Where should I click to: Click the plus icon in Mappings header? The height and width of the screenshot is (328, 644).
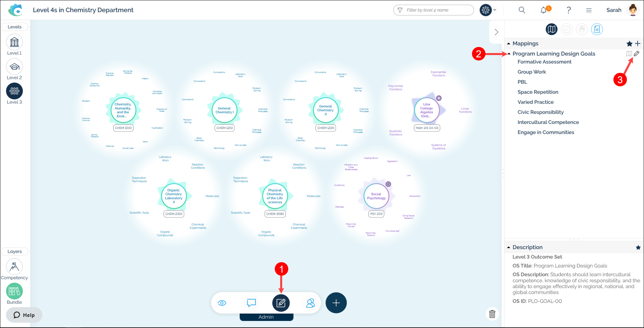(638, 44)
